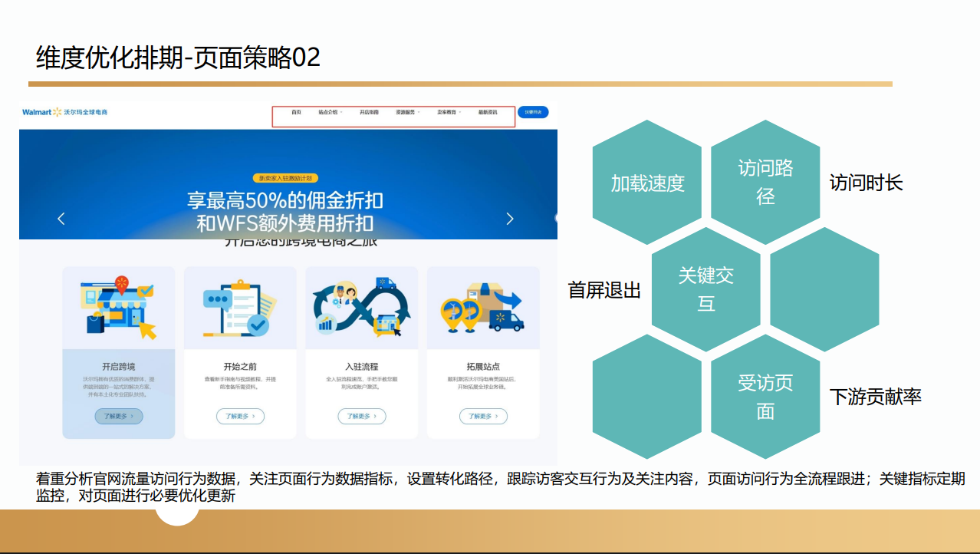Expand the 站点介绍 dropdown arrow
980x554 pixels.
pyautogui.click(x=341, y=112)
